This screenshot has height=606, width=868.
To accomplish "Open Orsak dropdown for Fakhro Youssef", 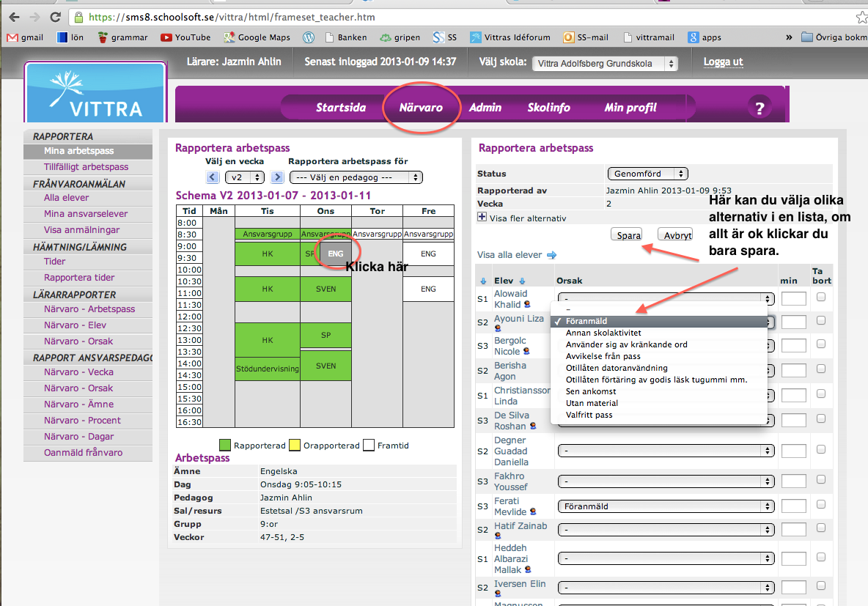I will coord(666,481).
